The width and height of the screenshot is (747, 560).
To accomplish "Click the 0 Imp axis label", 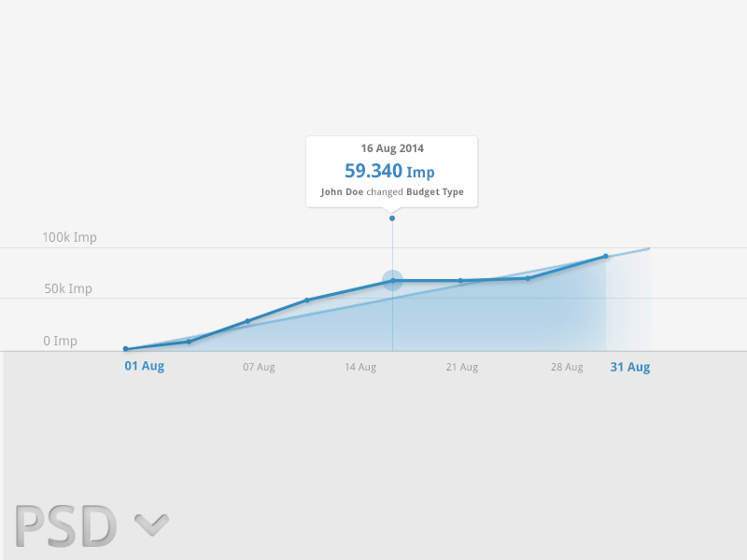I will [x=60, y=341].
